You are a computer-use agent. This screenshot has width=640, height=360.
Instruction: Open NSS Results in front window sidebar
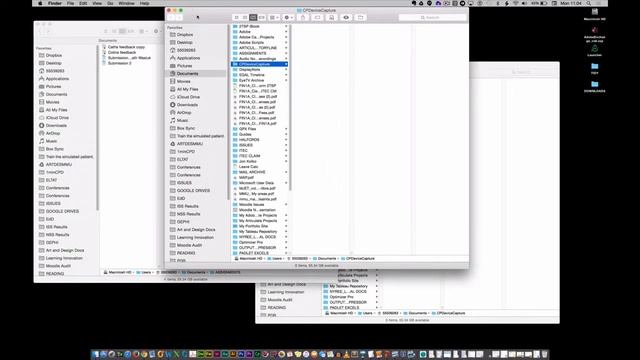(x=185, y=214)
